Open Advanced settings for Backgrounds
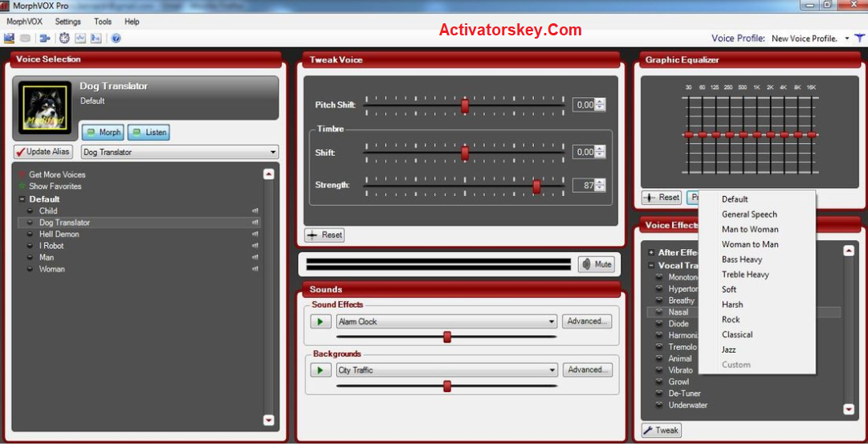Viewport: 868px width, 446px height. [587, 370]
